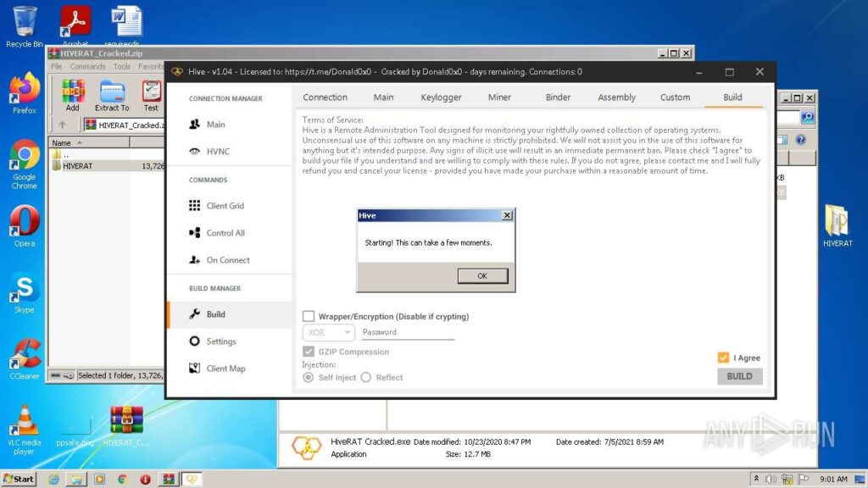Close the Hive message dialog
This screenshot has height=488, width=868.
tap(507, 215)
